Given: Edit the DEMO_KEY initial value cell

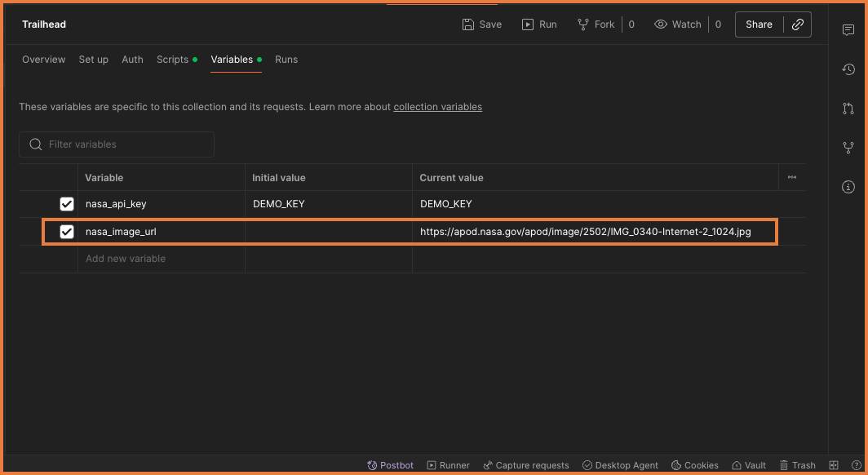Looking at the screenshot, I should coord(328,204).
